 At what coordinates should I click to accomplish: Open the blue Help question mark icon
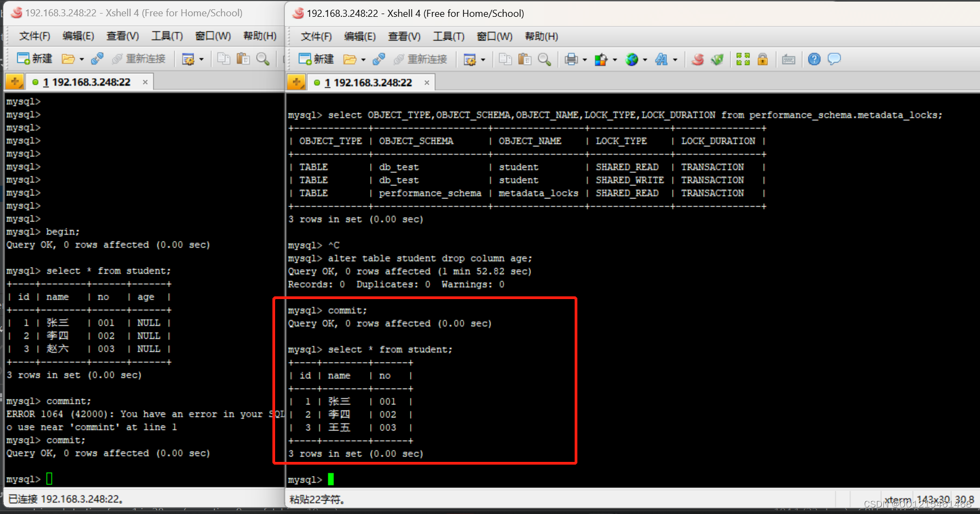click(x=814, y=59)
